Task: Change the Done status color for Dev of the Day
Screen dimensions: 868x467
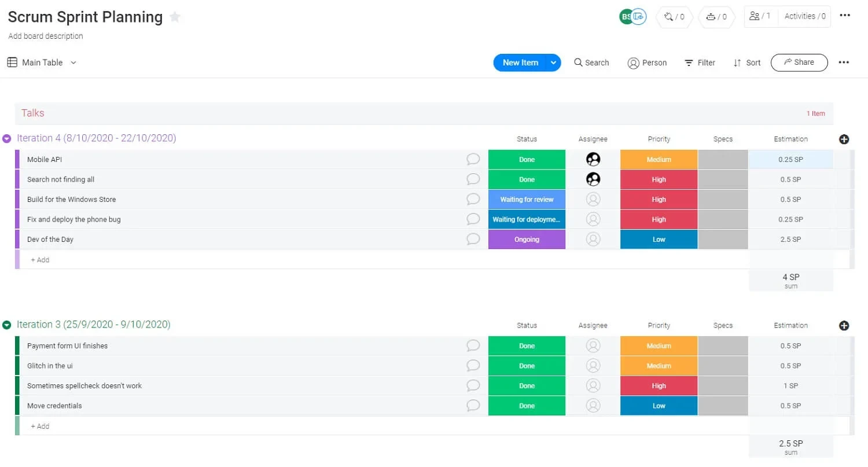Action: tap(527, 239)
